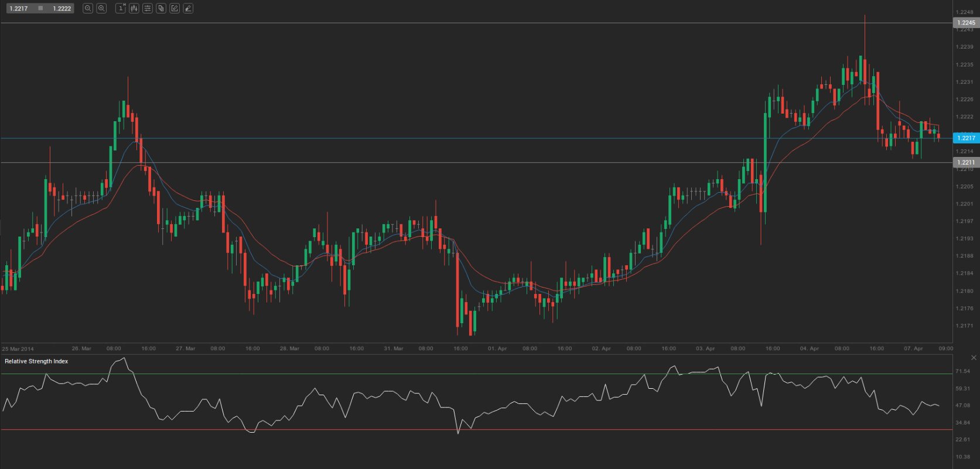Select the current price 1.2217 blue label

coord(966,138)
